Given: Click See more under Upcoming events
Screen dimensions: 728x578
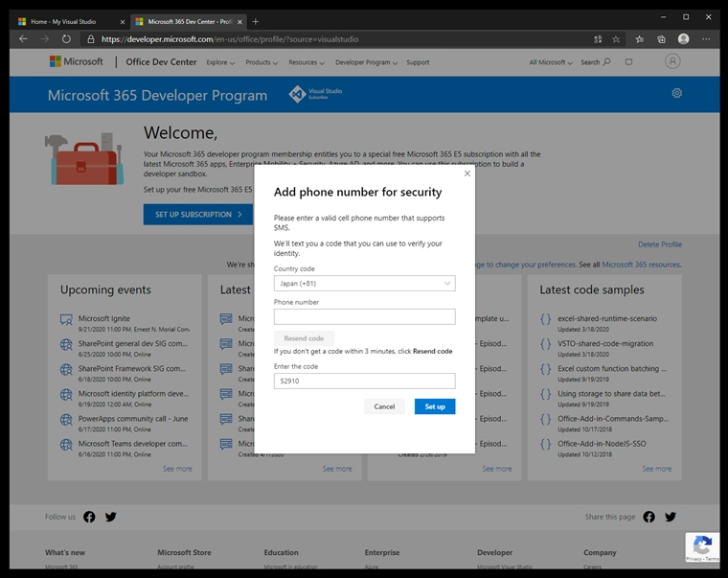Looking at the screenshot, I should (x=177, y=469).
